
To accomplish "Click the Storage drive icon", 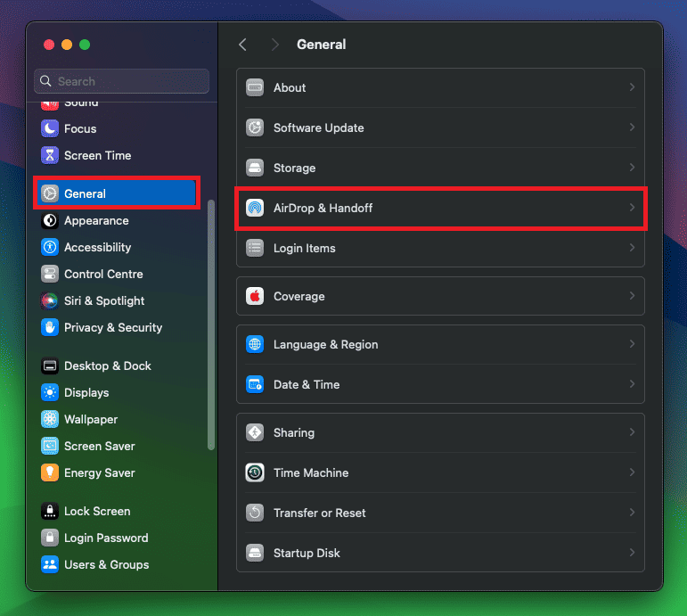I will pyautogui.click(x=255, y=168).
